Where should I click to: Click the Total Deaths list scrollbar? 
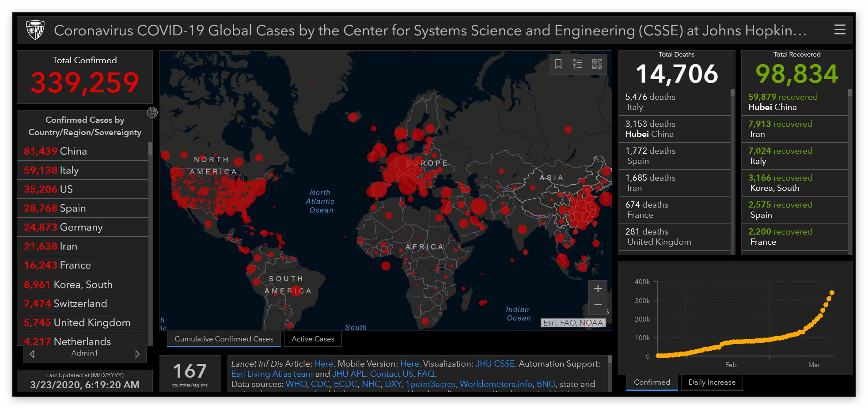[732, 171]
